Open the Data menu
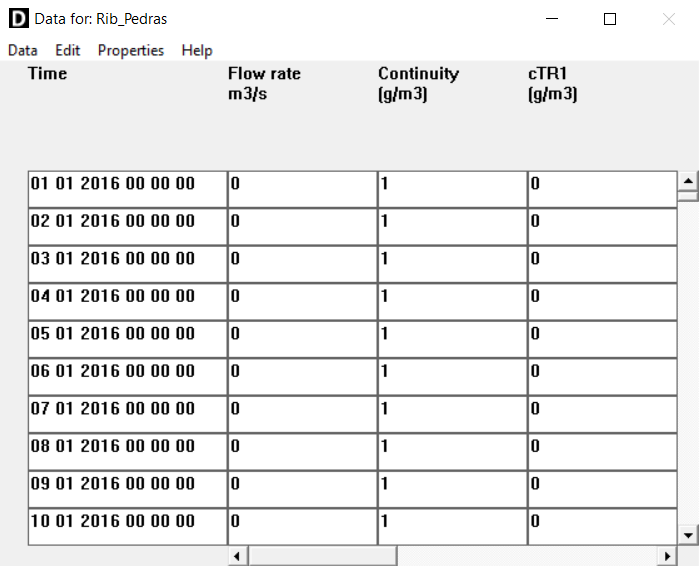The width and height of the screenshot is (699, 566). pos(23,50)
